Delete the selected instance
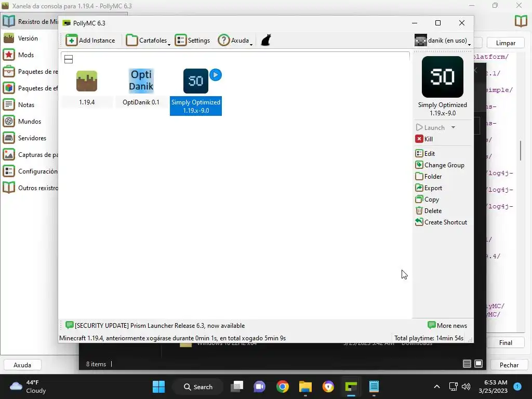The width and height of the screenshot is (532, 399). (429, 211)
